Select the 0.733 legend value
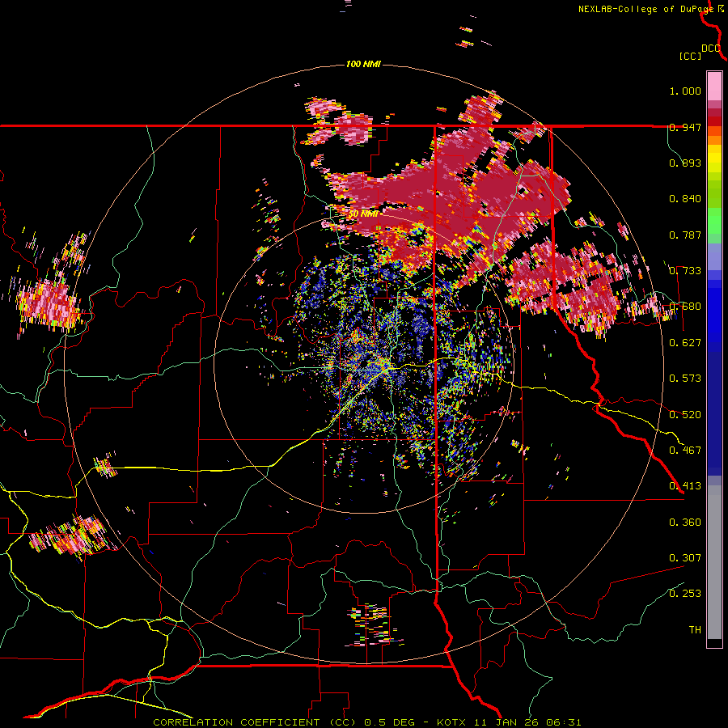Screen dimensions: 728x728 pyautogui.click(x=685, y=271)
